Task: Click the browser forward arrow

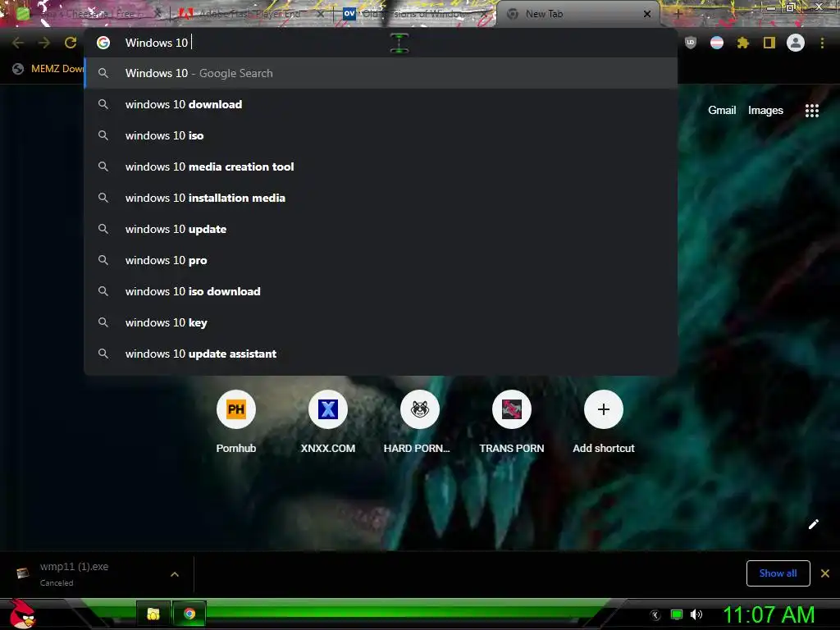Action: coord(44,43)
